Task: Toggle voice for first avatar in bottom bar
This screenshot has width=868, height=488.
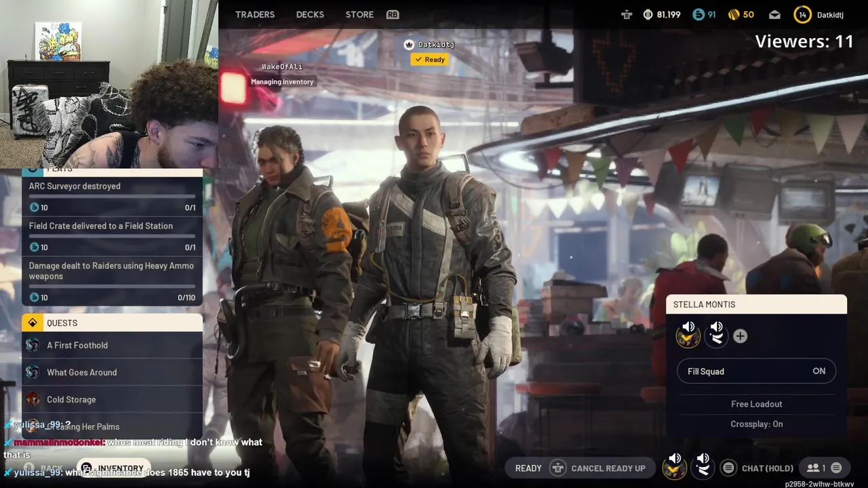Action: pyautogui.click(x=674, y=466)
